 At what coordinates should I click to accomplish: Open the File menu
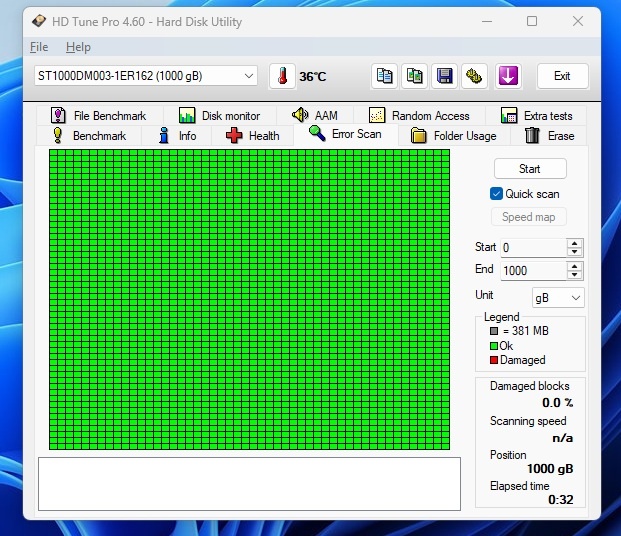39,47
